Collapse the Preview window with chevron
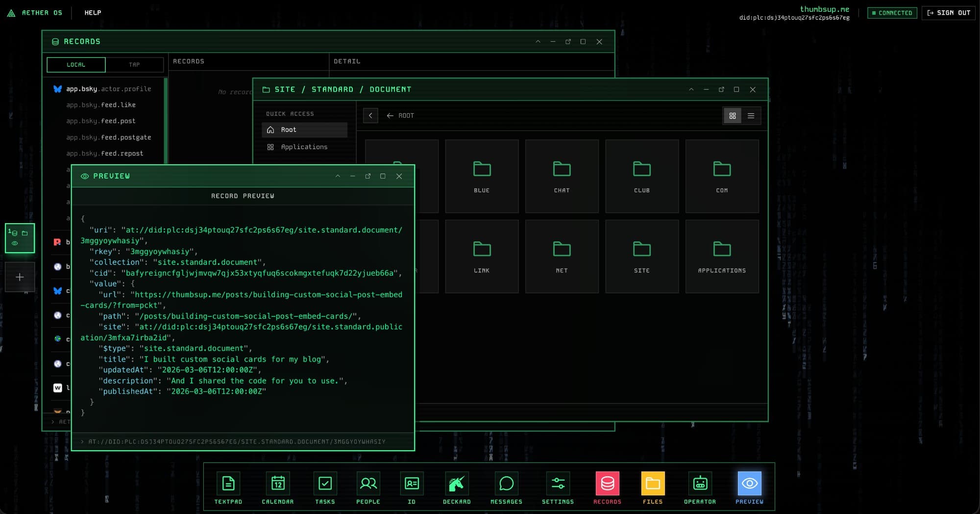Viewport: 980px width, 514px height. coord(338,176)
